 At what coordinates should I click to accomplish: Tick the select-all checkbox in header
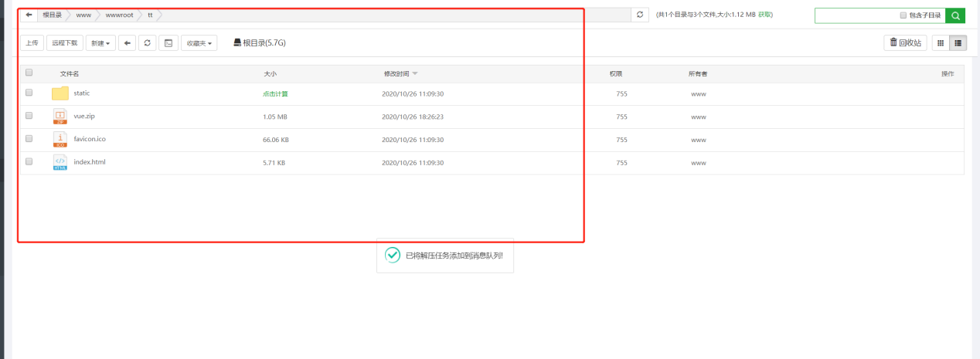(x=29, y=73)
